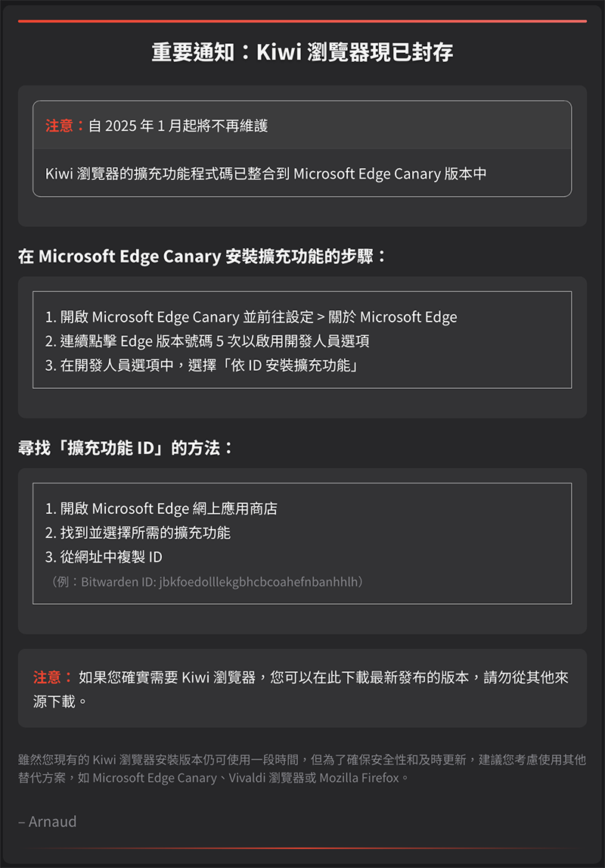Click the red line at top of notice
Image resolution: width=605 pixels, height=868 pixels.
pyautogui.click(x=302, y=21)
